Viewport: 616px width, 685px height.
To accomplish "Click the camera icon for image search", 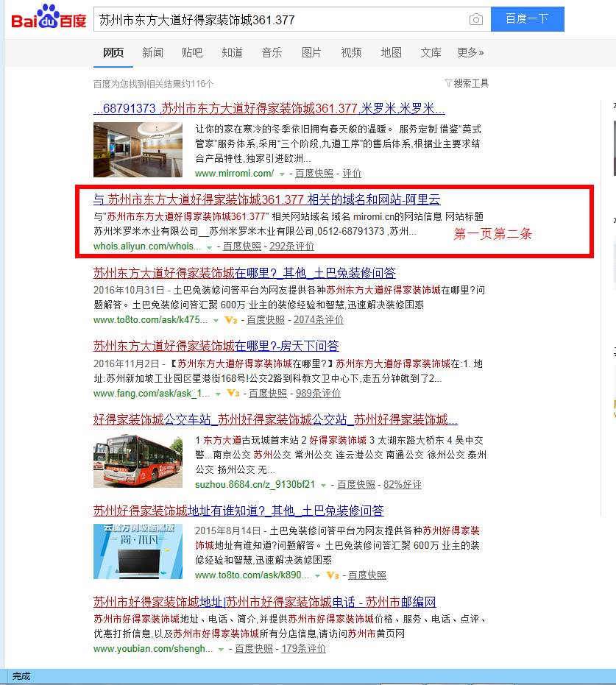I will [476, 19].
